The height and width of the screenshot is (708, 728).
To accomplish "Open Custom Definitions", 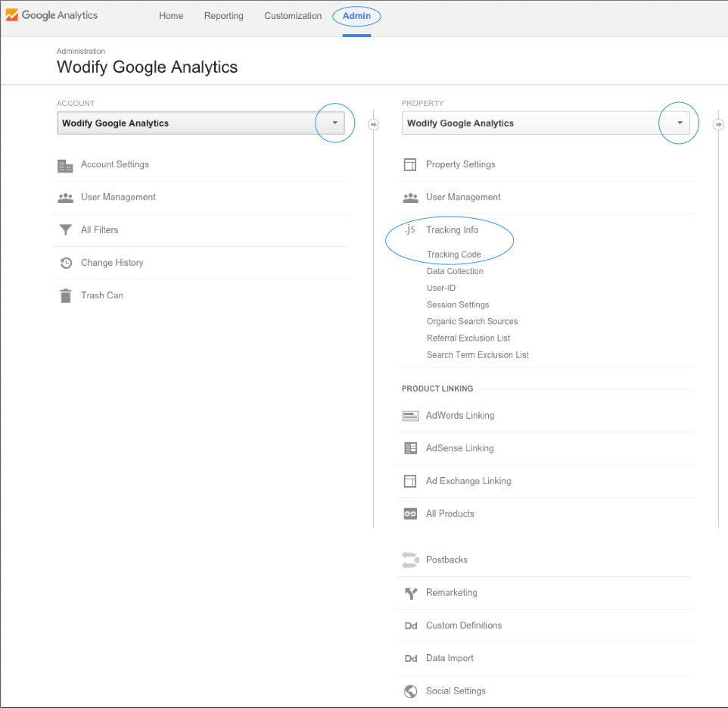I will [x=464, y=625].
